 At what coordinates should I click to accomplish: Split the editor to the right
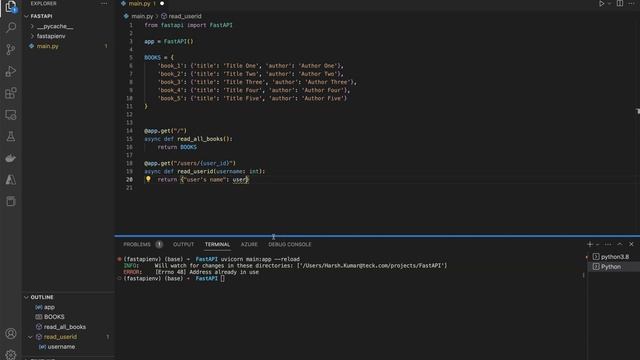pyautogui.click(x=620, y=4)
